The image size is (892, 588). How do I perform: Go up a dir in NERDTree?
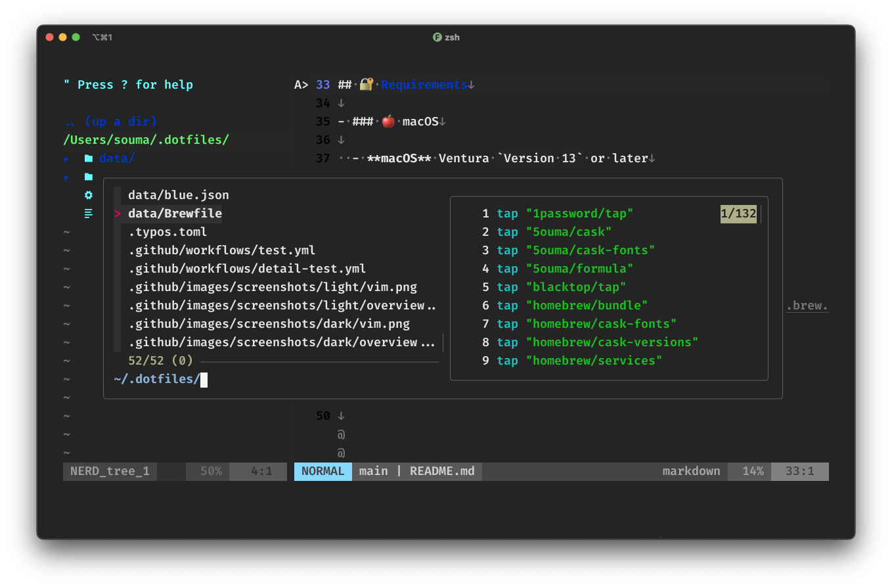click(110, 122)
